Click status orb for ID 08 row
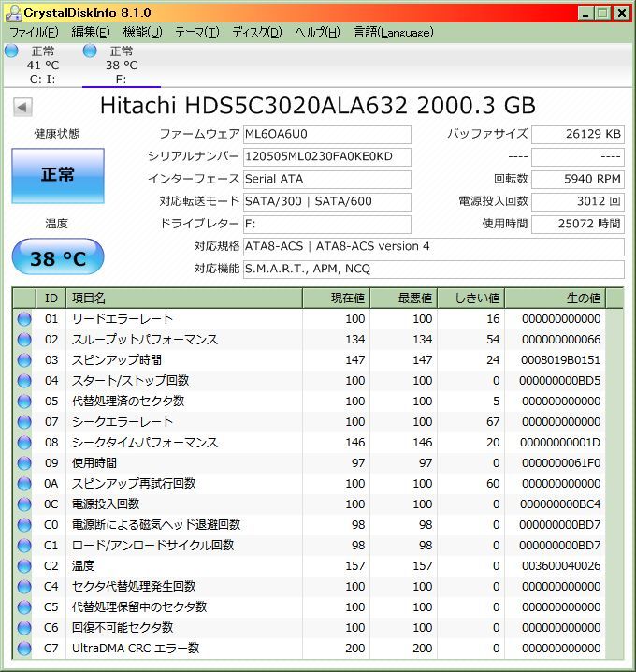 pyautogui.click(x=24, y=443)
